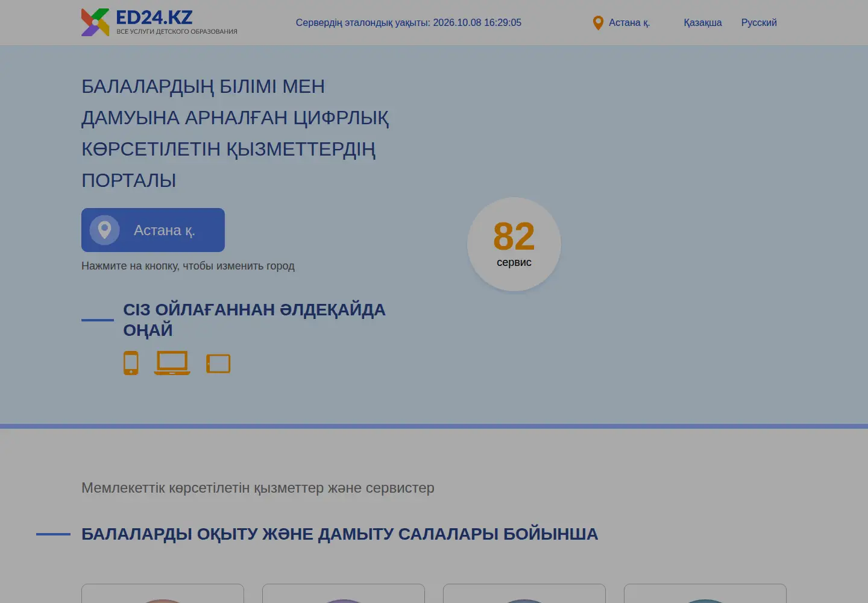Click the server reference time text
868x603 pixels.
tap(409, 23)
